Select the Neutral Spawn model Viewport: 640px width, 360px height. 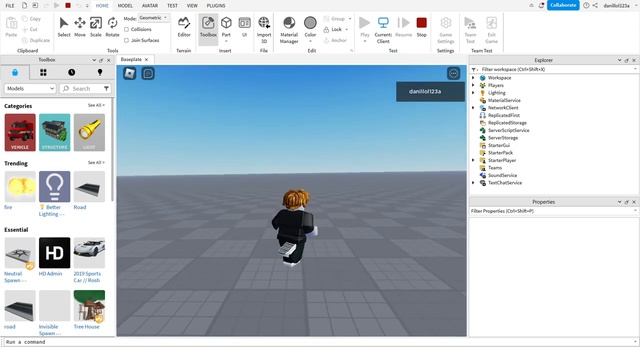pyautogui.click(x=20, y=260)
